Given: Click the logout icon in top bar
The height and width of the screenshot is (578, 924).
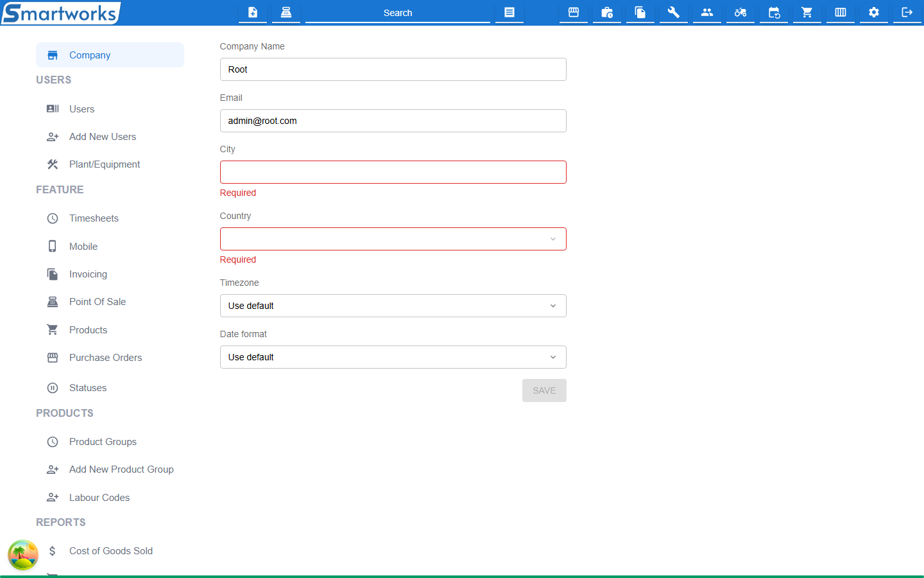Looking at the screenshot, I should 907,12.
